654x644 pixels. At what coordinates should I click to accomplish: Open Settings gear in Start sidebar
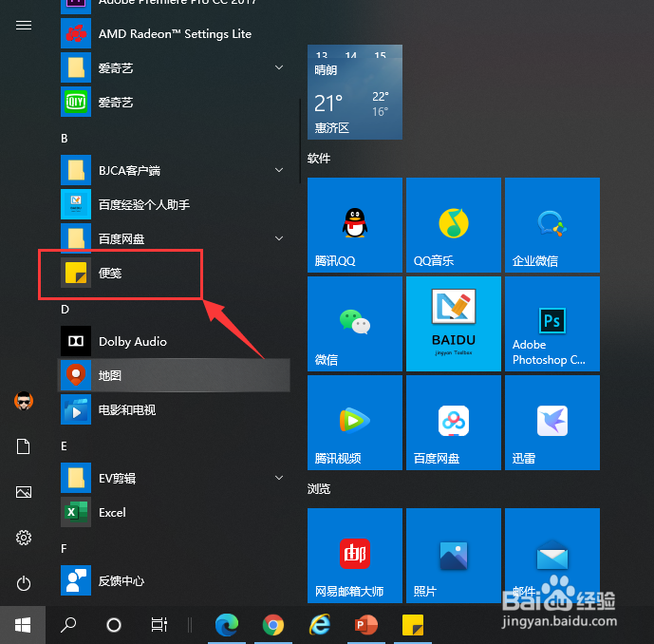tap(24, 538)
